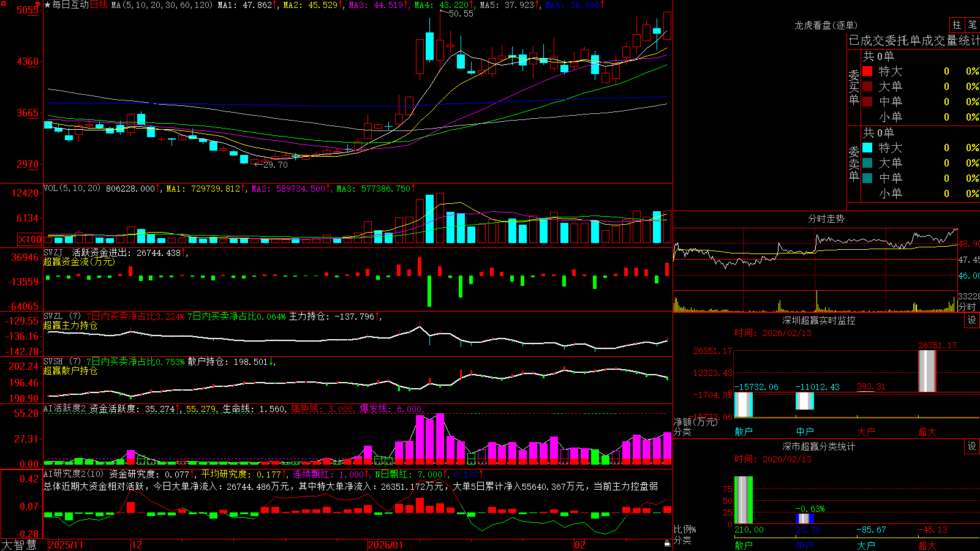Open VOL(5,10,20) indicator parameters
The height and width of the screenshot is (551, 980).
tap(72, 189)
